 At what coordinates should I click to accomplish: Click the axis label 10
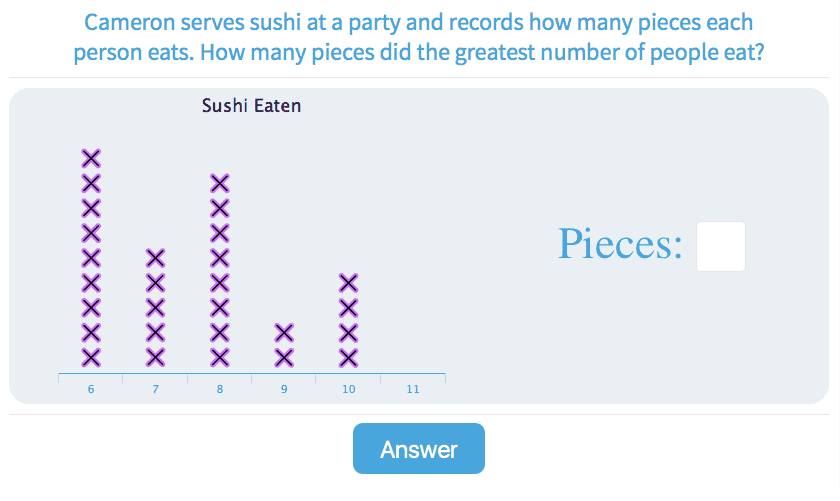click(x=348, y=389)
